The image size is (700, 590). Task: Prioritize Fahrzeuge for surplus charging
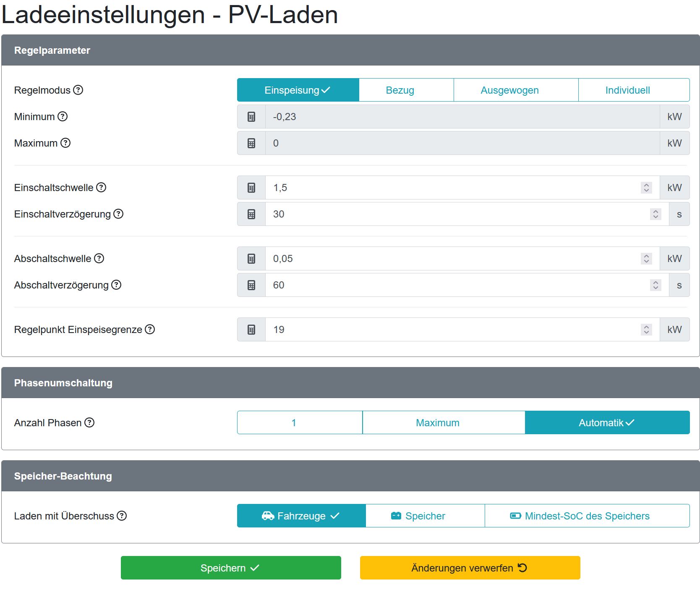pyautogui.click(x=301, y=516)
